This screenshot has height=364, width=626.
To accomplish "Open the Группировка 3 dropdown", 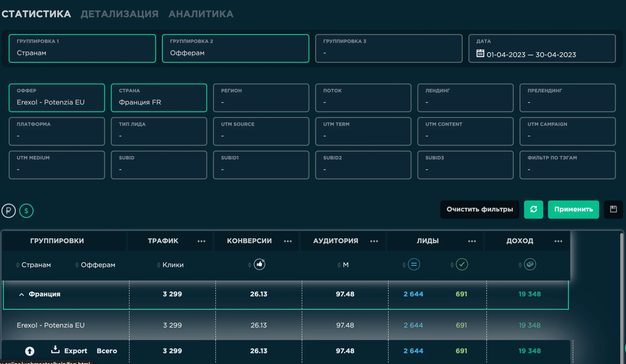I will click(389, 48).
